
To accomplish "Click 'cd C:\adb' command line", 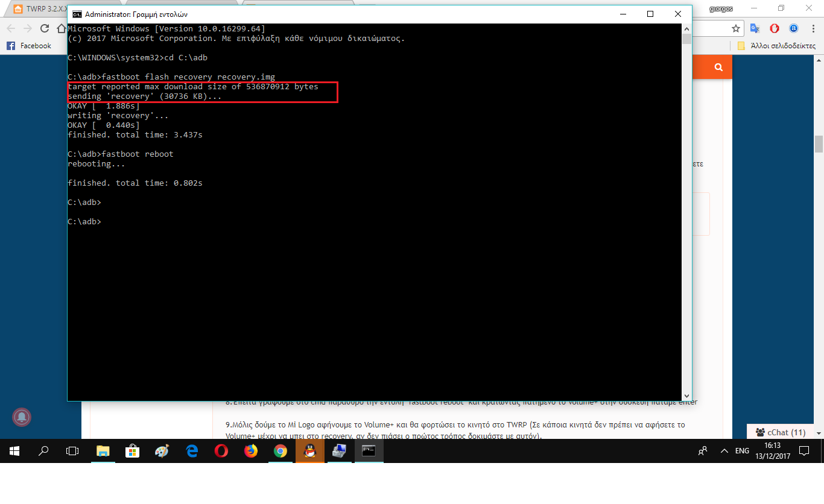I will click(x=138, y=58).
